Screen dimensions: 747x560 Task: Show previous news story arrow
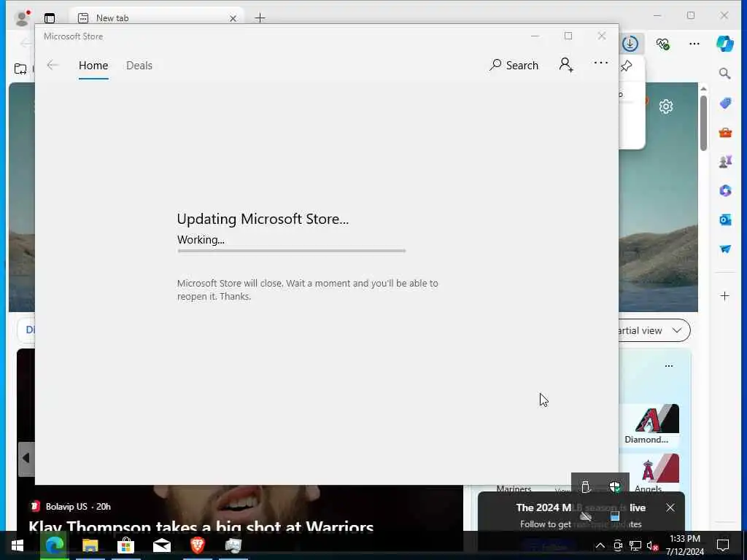click(x=26, y=458)
